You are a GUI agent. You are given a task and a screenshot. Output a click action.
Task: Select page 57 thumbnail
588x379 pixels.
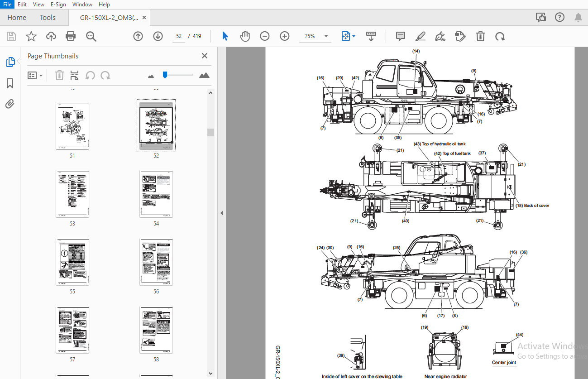pos(72,330)
